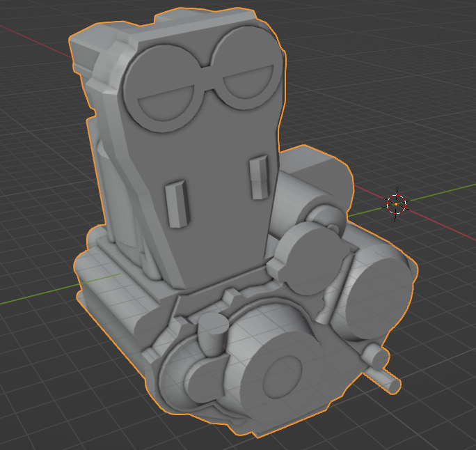Click the red-white 3D cursor crosshair
Viewport: 476px width, 450px height.
click(x=396, y=205)
